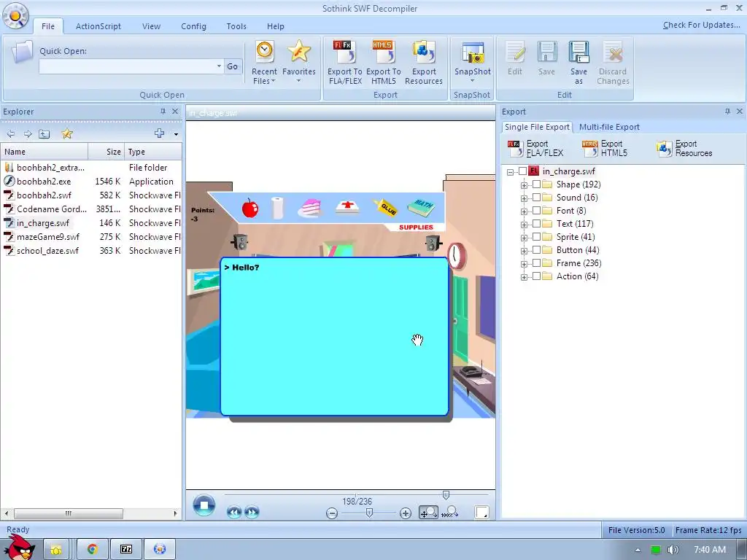Image resolution: width=747 pixels, height=560 pixels.
Task: Click Export To FLA/FLEX ribbon icon
Action: coord(345,63)
